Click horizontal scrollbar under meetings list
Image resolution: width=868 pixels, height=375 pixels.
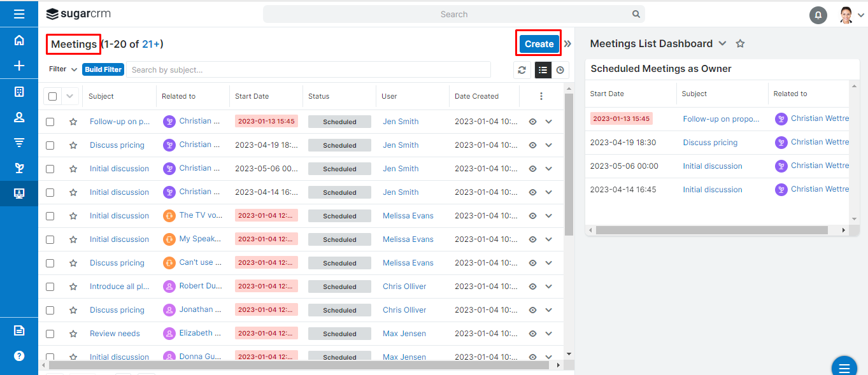pos(299,365)
